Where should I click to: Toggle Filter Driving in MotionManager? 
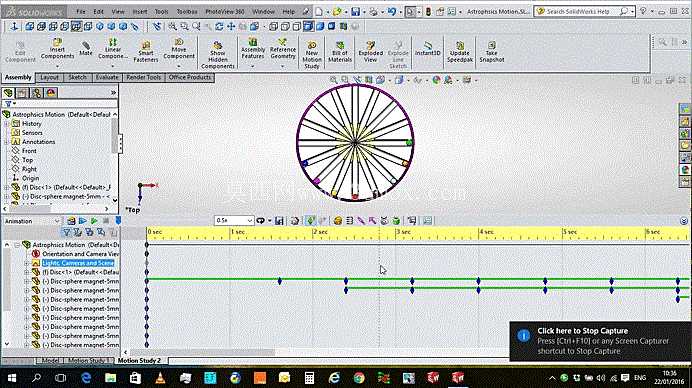point(89,232)
